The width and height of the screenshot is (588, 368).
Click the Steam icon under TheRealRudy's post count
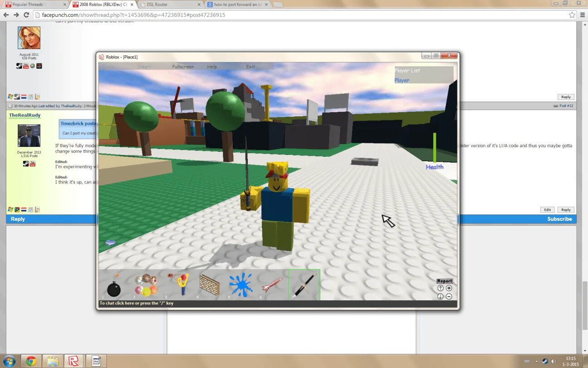click(26, 164)
